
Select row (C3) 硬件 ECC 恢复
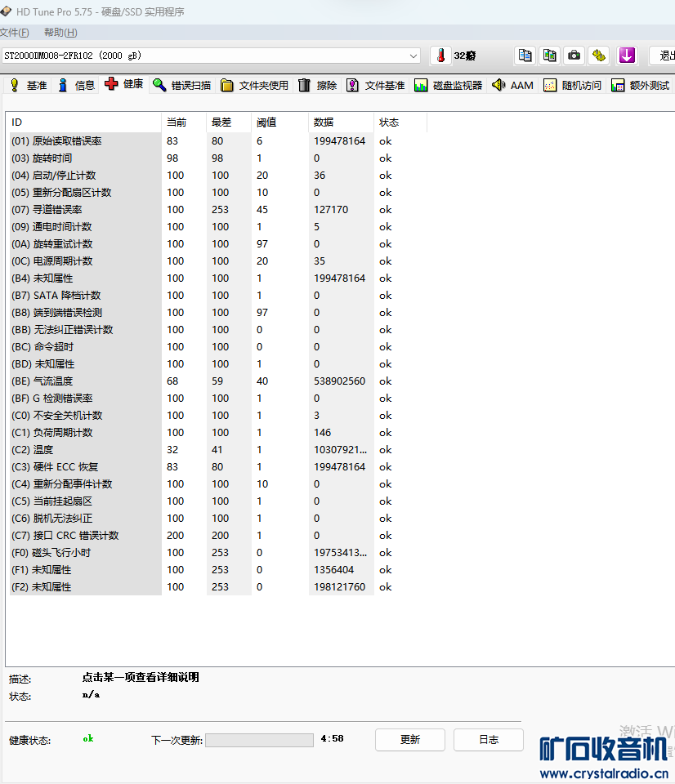pos(217,466)
